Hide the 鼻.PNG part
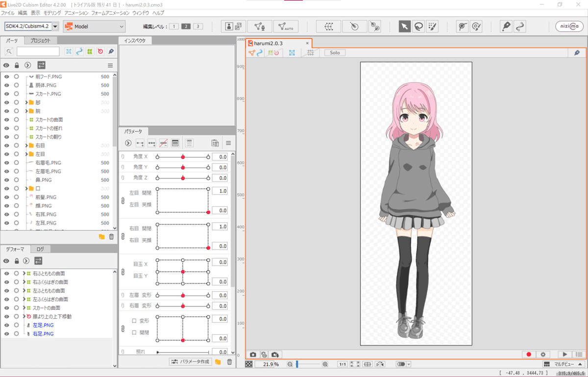588x377 pixels. (x=6, y=180)
